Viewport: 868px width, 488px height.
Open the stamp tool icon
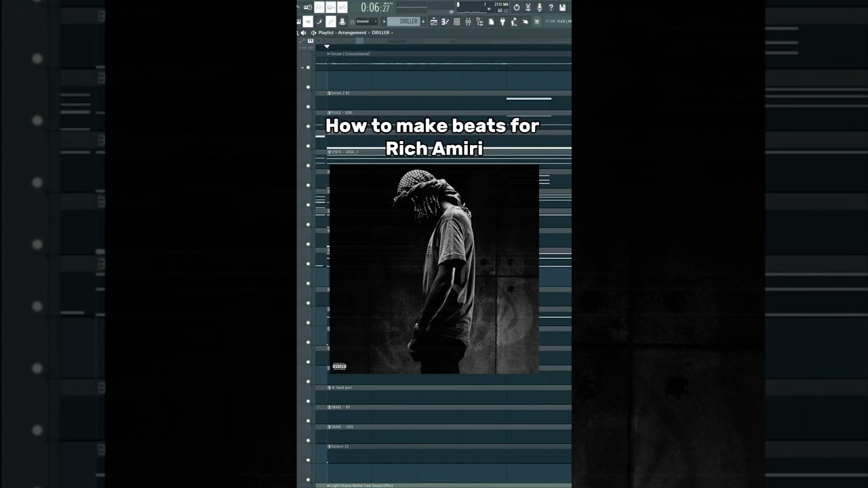coord(342,22)
